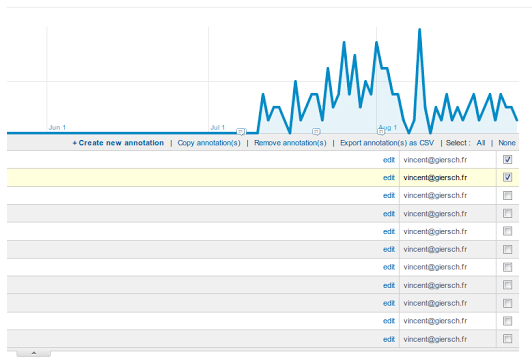Tick the eighth annotation row's checkbox
This screenshot has height=361, width=532.
point(507,285)
